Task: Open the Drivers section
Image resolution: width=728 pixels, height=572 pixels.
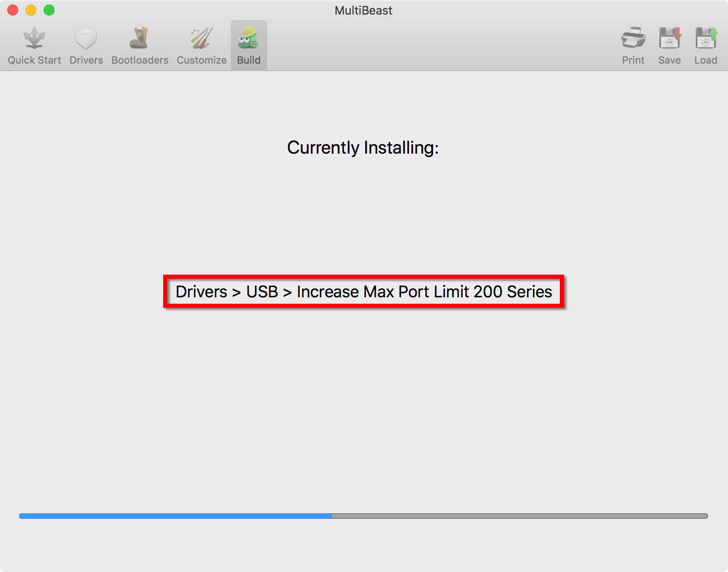Action: (x=86, y=45)
